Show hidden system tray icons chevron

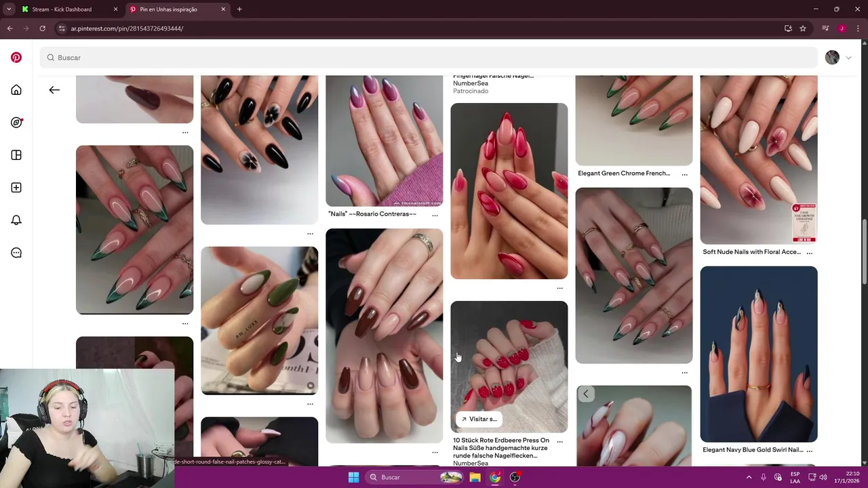click(749, 477)
